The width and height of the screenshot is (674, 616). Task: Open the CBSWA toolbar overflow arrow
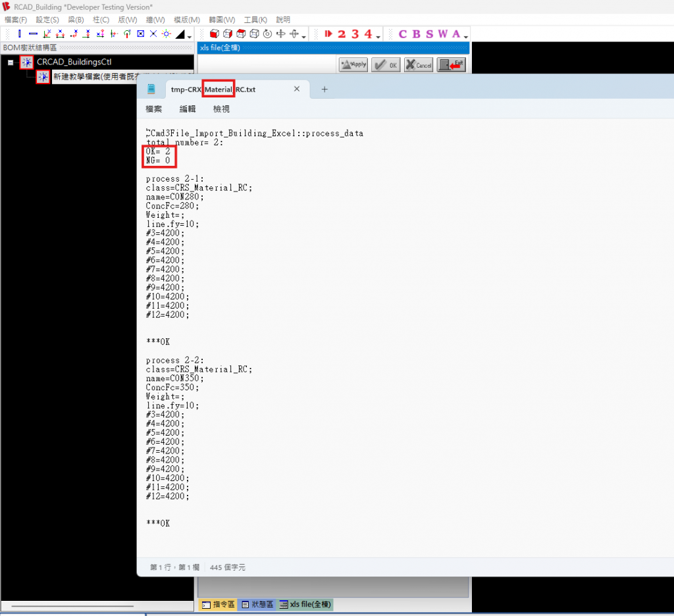pos(466,37)
